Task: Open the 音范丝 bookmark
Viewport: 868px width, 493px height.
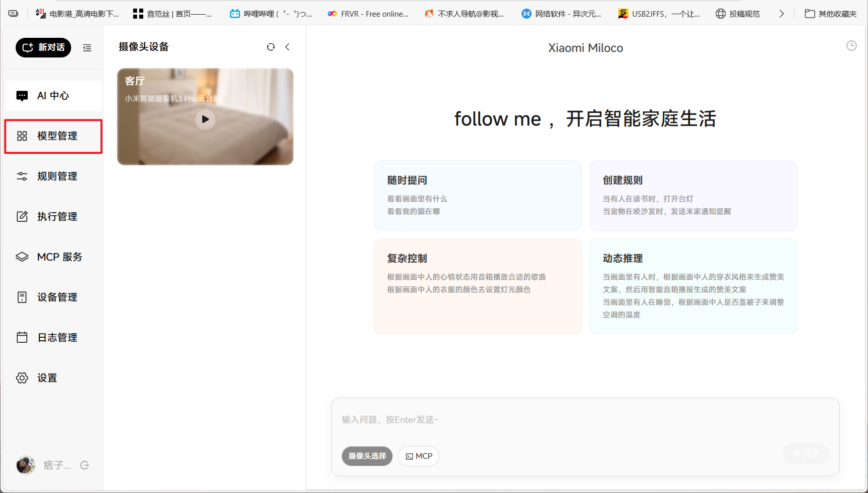Action: pos(172,14)
